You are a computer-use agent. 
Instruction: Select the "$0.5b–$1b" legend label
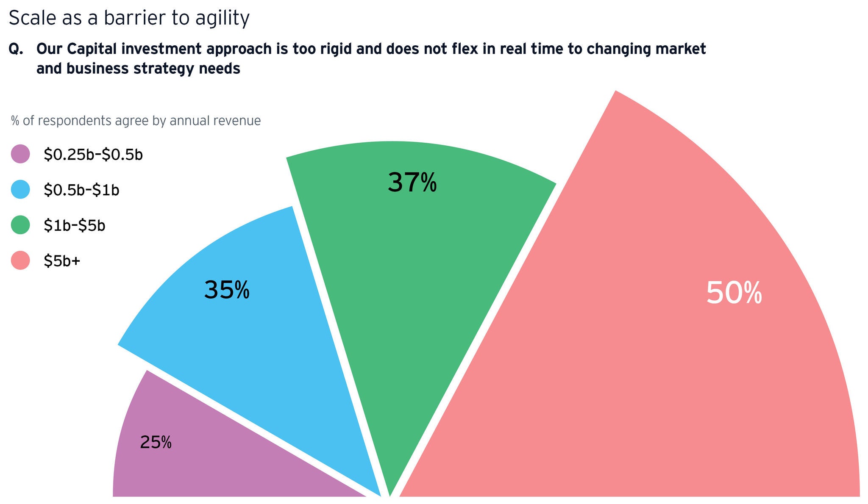(81, 190)
